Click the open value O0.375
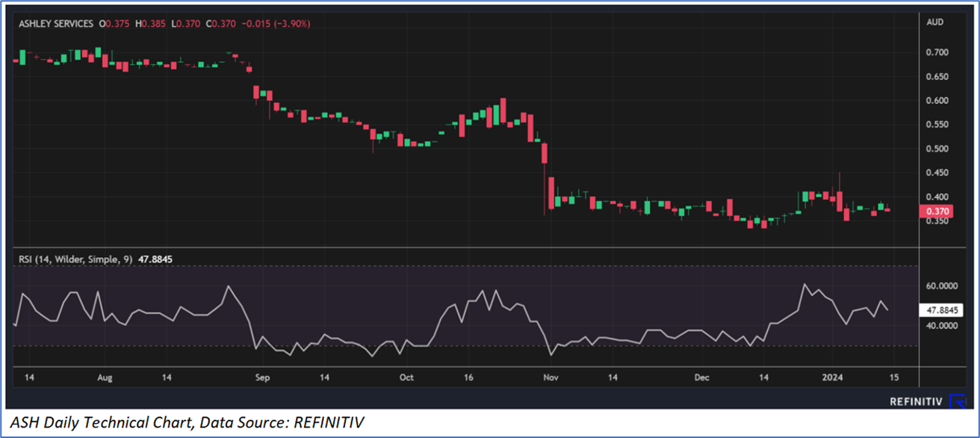The height and width of the screenshot is (438, 980). pos(115,24)
